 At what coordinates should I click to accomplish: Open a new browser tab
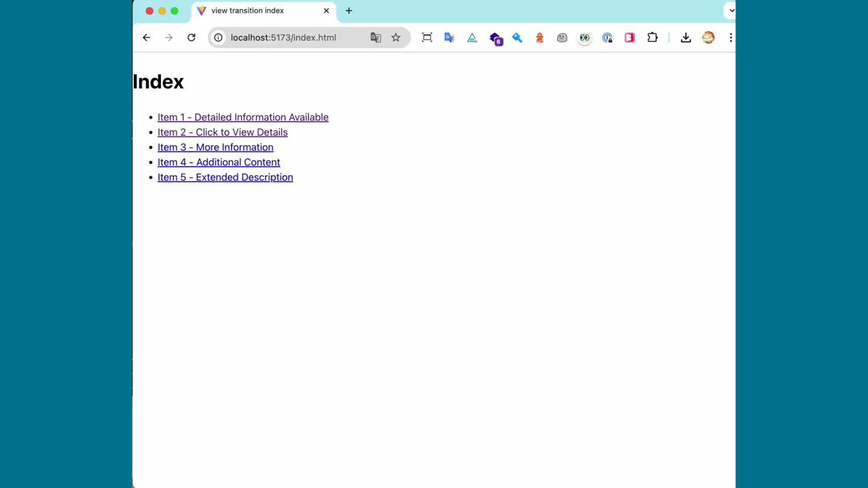tap(348, 11)
